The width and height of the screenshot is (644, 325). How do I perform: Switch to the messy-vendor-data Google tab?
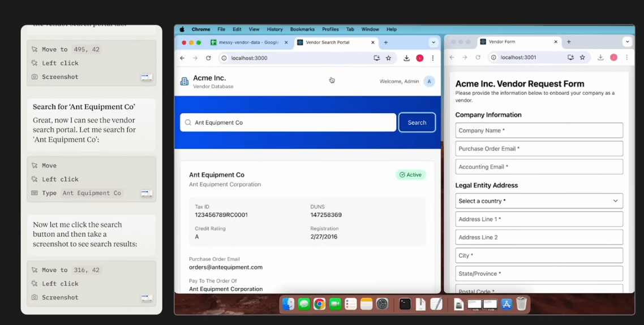click(245, 42)
